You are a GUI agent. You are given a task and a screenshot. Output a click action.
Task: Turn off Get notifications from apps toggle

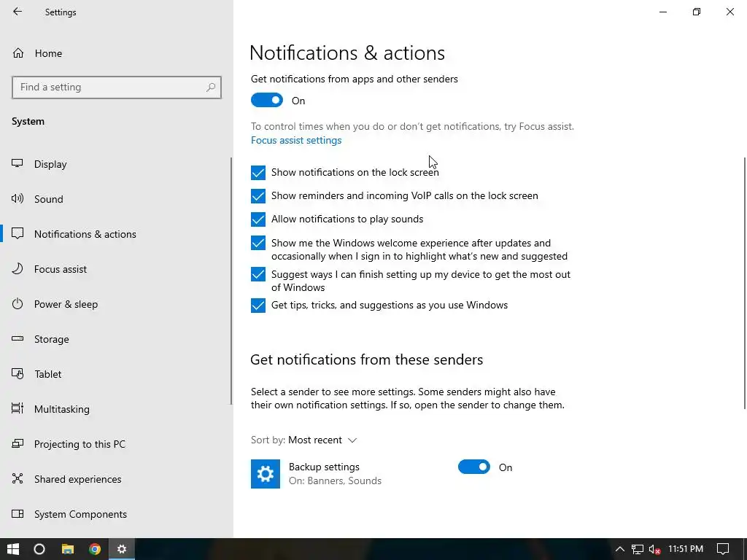(267, 100)
